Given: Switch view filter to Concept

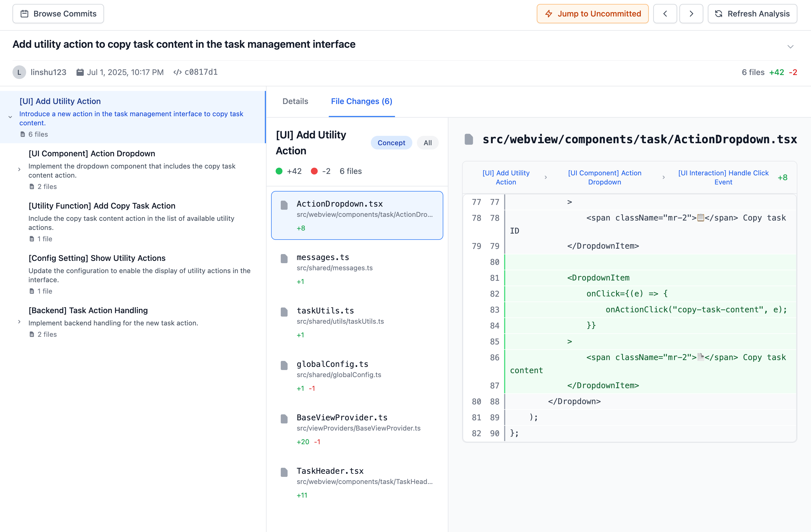Looking at the screenshot, I should point(391,143).
